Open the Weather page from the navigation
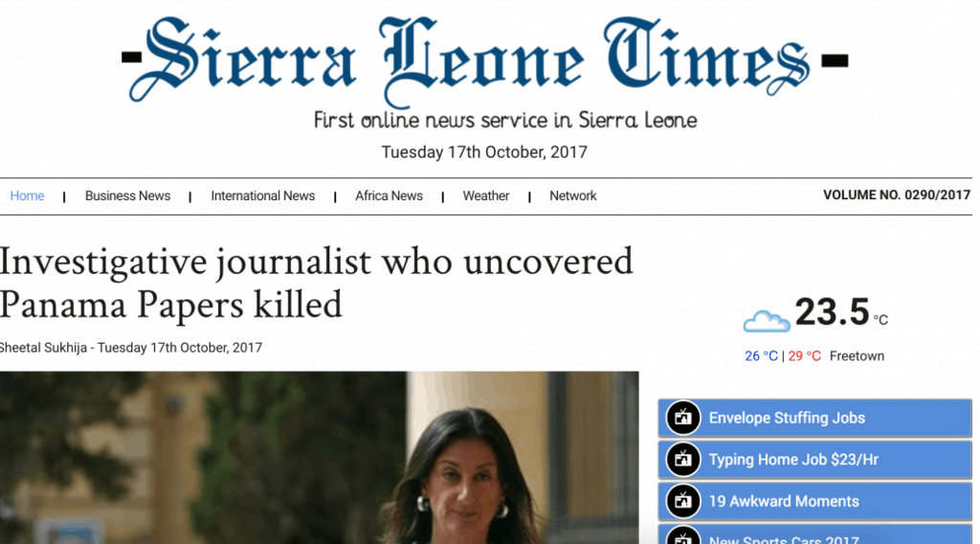This screenshot has height=544, width=980. click(x=485, y=195)
